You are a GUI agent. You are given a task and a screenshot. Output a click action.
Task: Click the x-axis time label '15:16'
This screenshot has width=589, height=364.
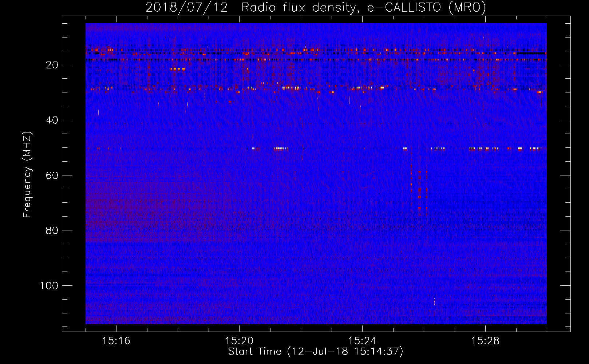pos(116,341)
